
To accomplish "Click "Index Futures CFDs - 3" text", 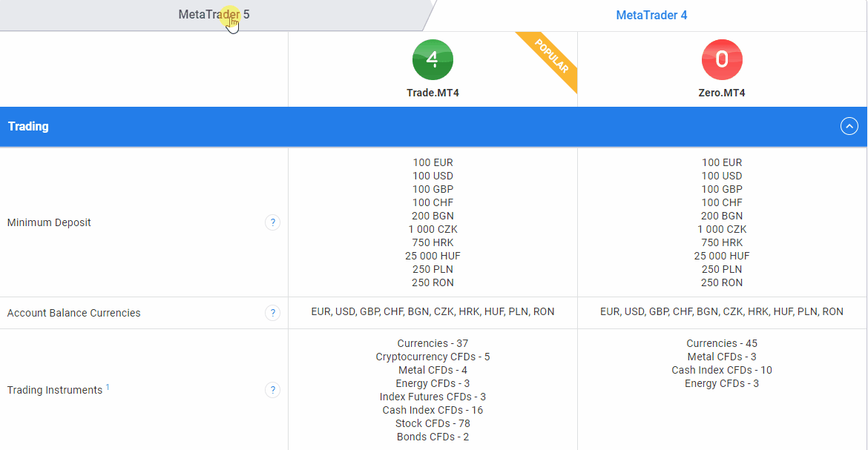I will coord(433,397).
